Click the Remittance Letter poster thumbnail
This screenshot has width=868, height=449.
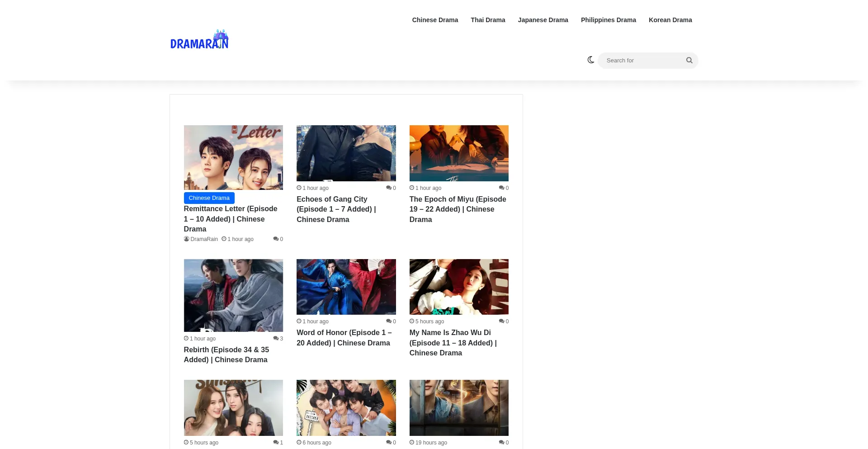point(233,157)
